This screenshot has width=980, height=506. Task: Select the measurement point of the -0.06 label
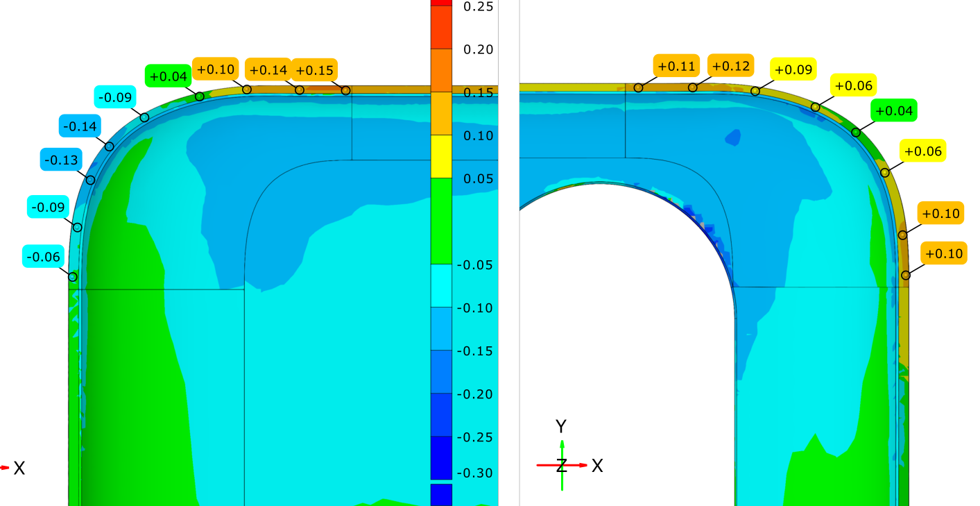[x=72, y=277]
